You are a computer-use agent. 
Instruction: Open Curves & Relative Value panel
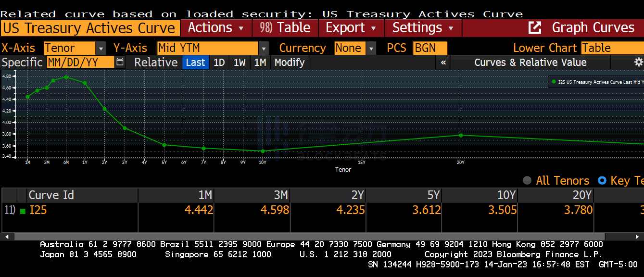tap(530, 63)
